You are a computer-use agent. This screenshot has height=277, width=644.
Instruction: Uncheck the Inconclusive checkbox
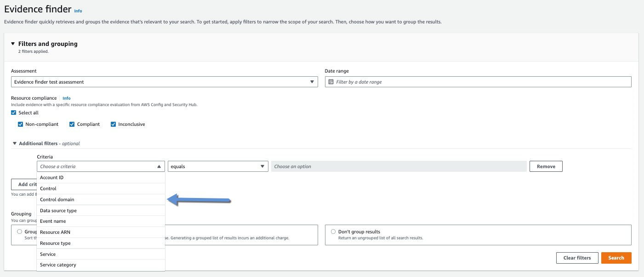(113, 124)
